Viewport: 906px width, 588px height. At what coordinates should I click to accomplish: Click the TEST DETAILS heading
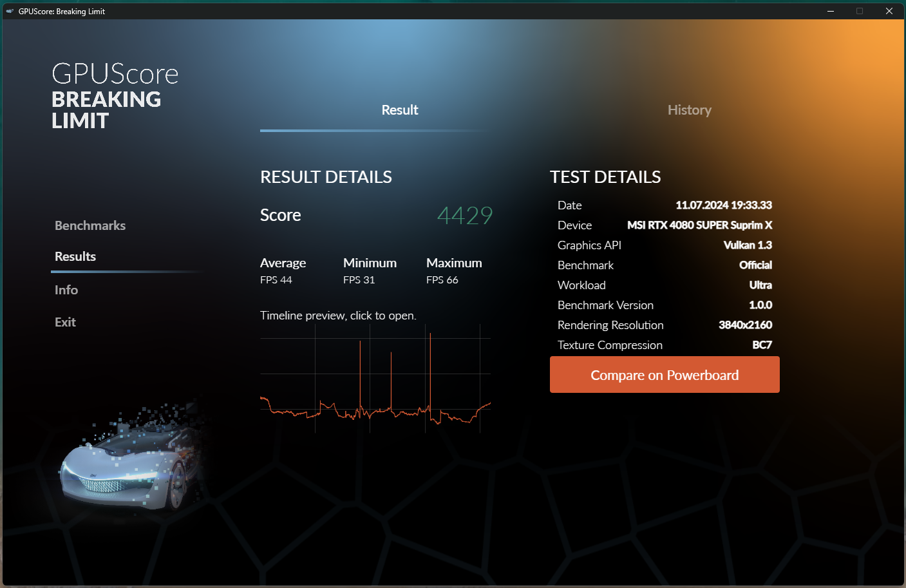[605, 177]
